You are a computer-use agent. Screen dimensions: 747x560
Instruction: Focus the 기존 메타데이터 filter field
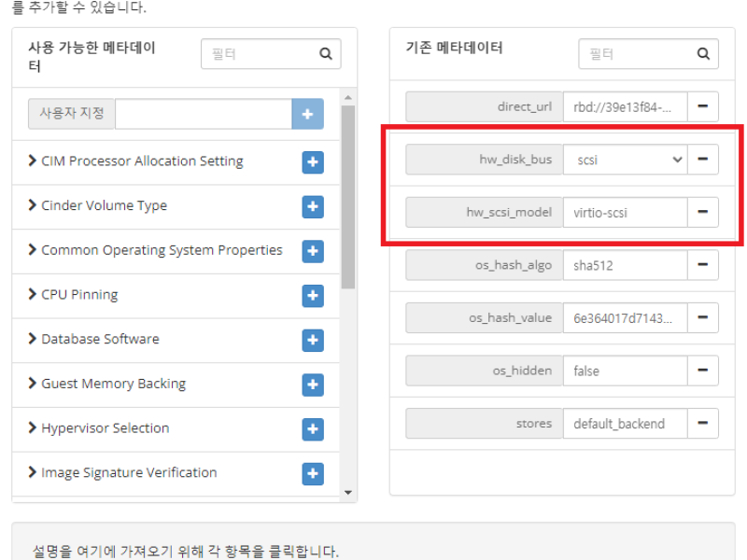(648, 54)
